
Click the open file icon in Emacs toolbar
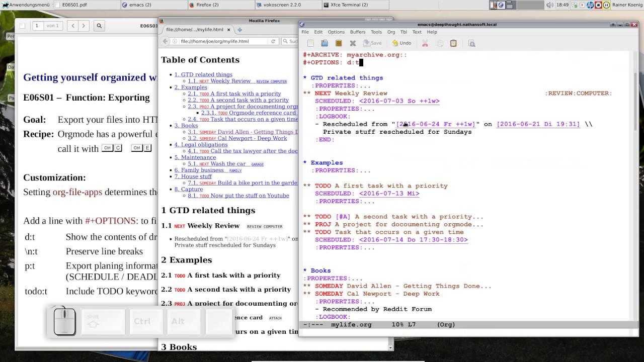click(x=325, y=43)
